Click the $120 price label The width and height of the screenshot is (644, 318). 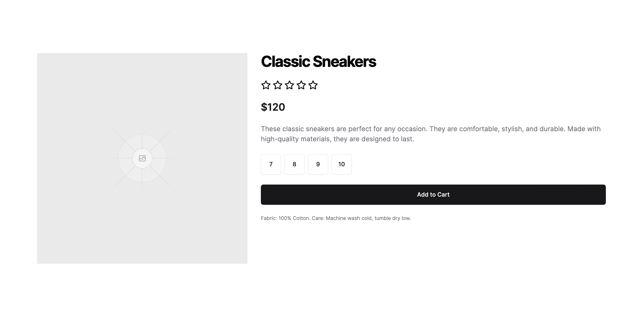[273, 107]
